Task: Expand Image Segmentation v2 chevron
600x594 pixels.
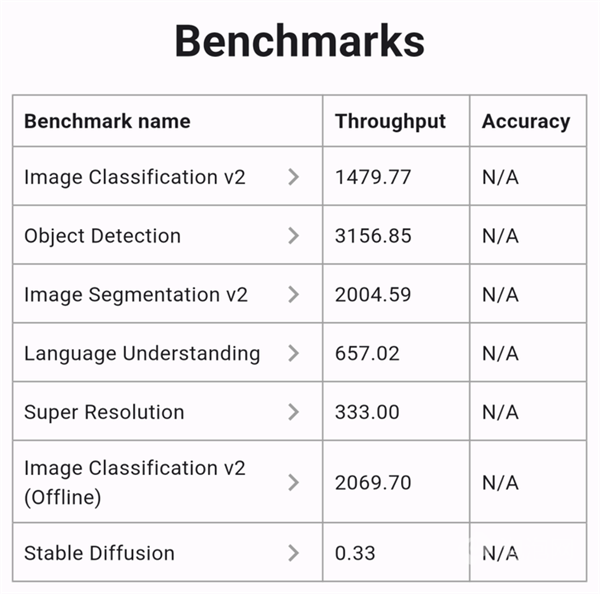Action: [293, 295]
